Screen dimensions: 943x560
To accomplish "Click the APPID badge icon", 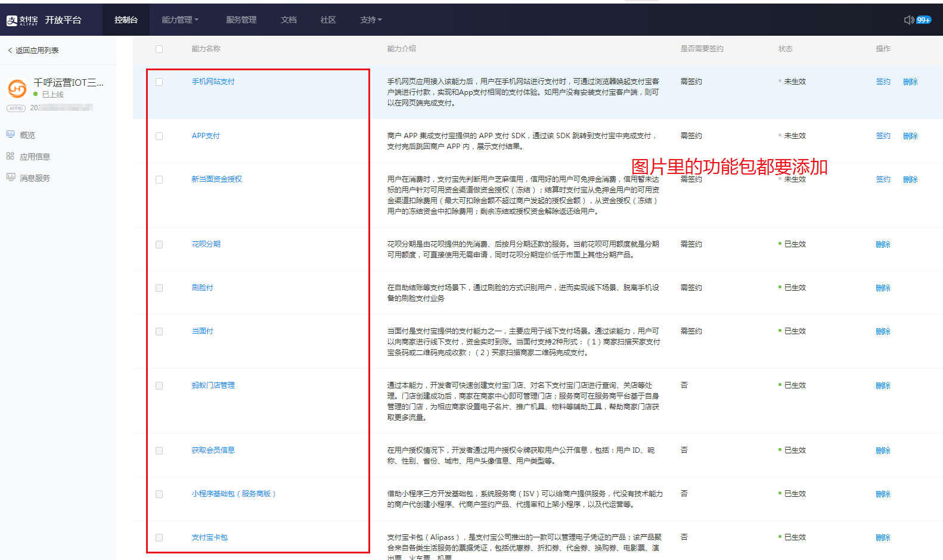I will click(x=16, y=108).
